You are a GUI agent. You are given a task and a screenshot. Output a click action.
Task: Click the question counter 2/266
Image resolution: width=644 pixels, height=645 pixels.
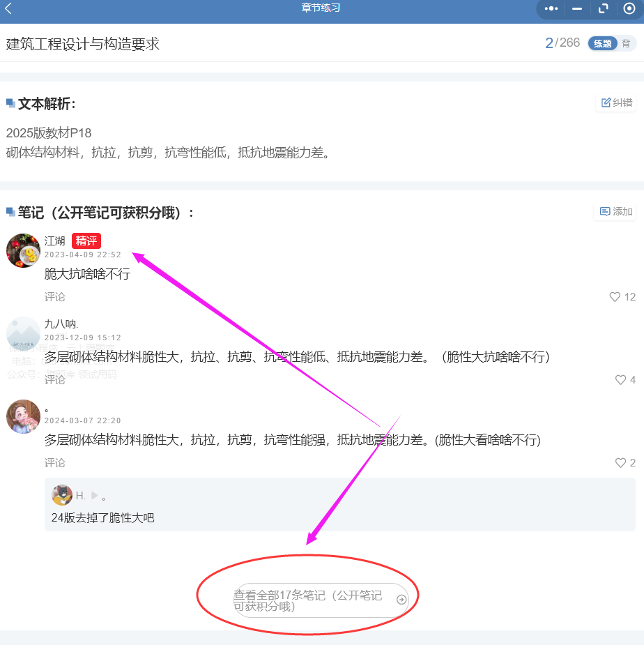click(562, 43)
